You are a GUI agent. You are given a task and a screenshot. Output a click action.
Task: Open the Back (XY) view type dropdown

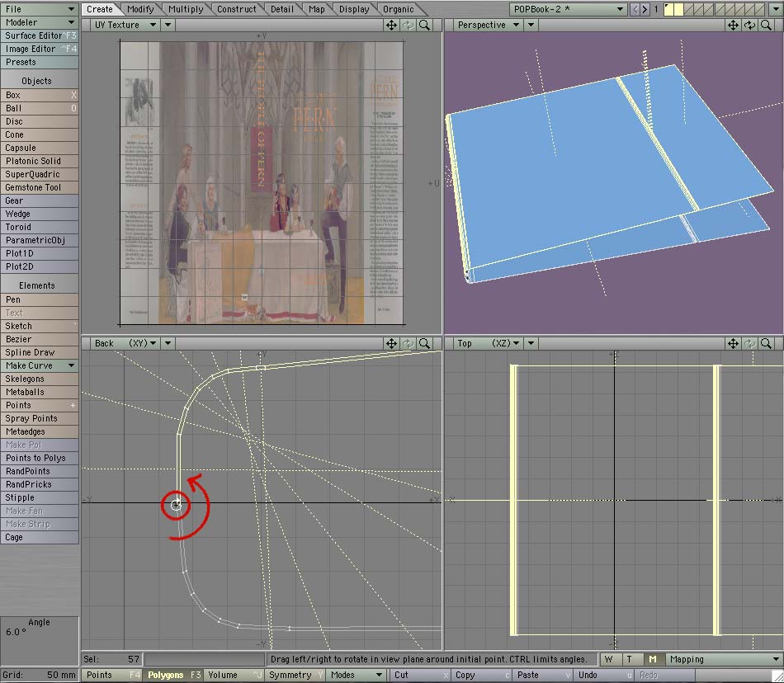[125, 343]
